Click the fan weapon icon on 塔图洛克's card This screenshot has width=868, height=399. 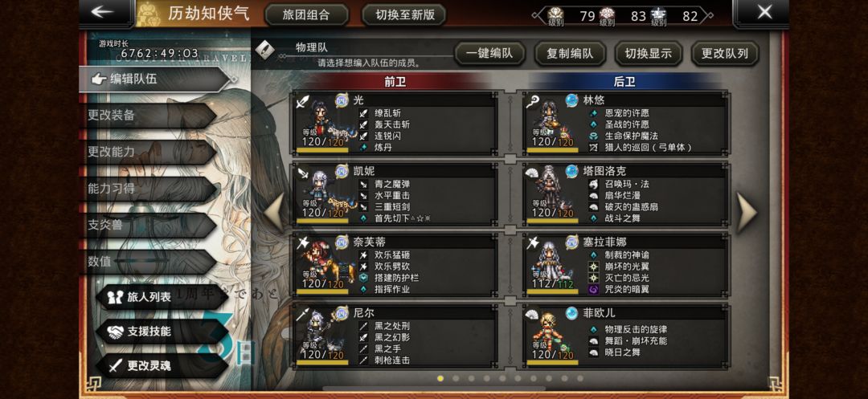(532, 173)
